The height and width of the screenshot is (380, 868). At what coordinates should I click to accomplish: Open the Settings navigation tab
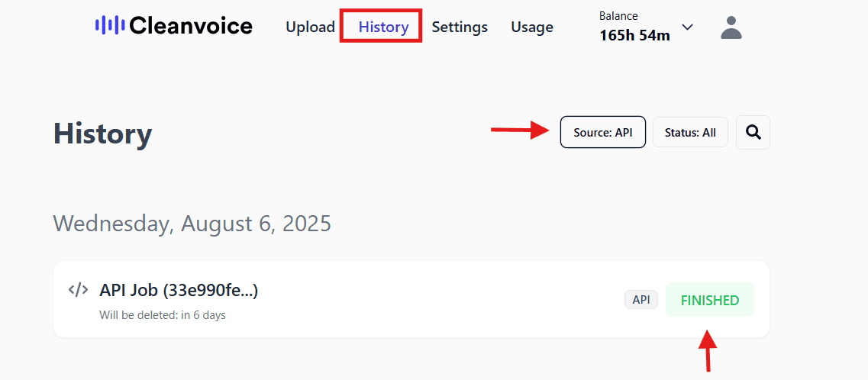pyautogui.click(x=460, y=27)
